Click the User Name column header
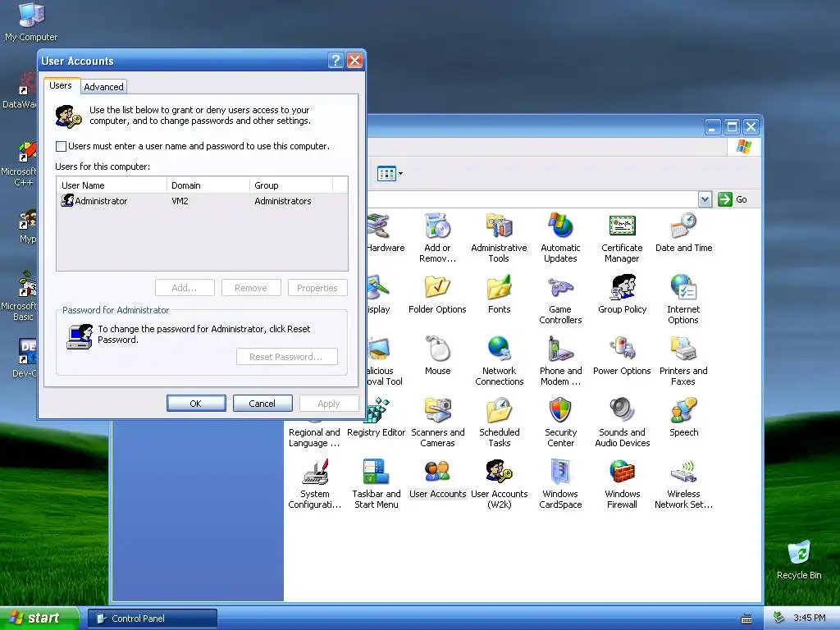840x630 pixels. [x=112, y=185]
